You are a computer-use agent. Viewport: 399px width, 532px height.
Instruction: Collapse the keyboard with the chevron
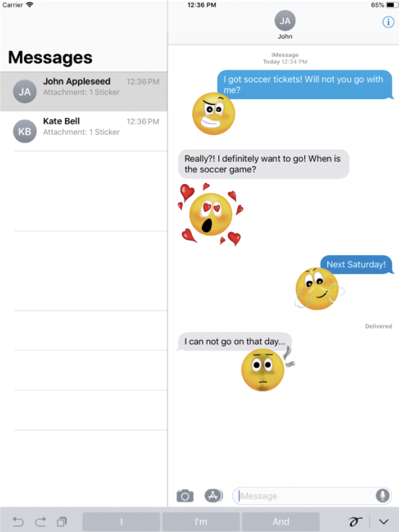[384, 522]
